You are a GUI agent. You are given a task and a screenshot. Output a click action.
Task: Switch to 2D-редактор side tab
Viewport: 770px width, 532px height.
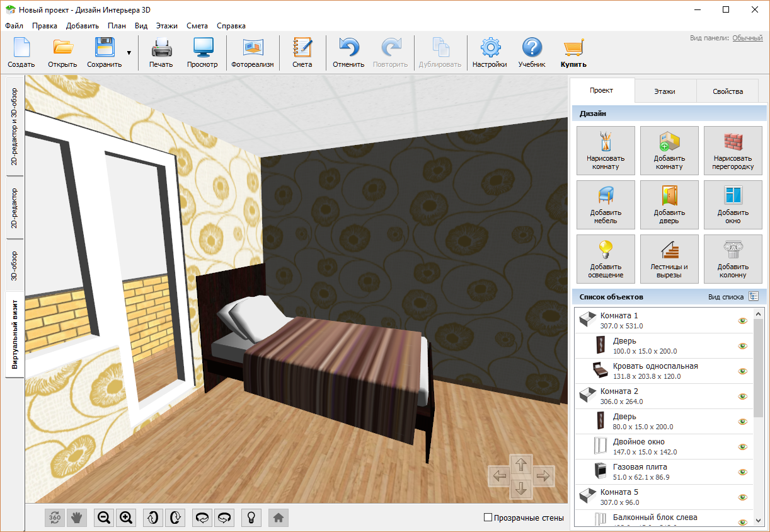[15, 208]
